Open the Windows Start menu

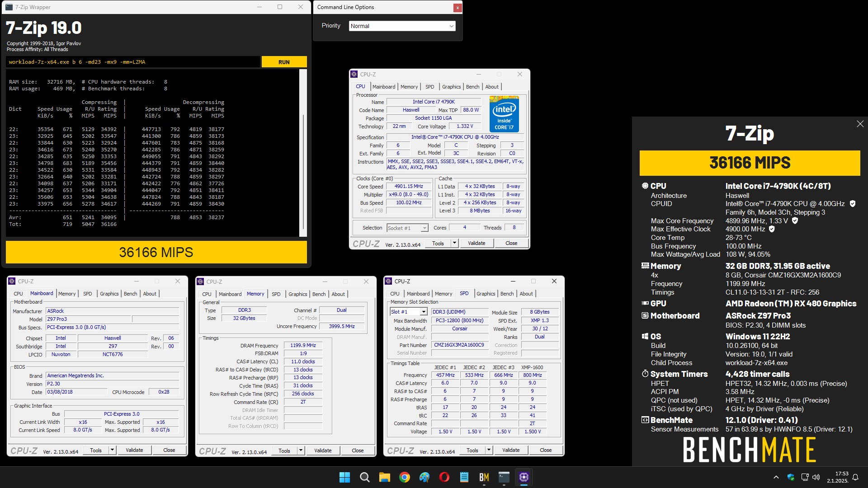344,477
